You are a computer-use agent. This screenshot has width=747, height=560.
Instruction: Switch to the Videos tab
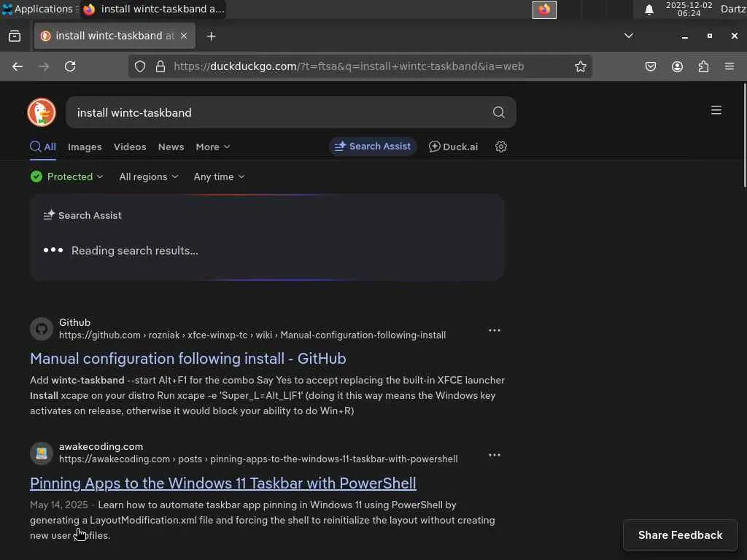[130, 147]
